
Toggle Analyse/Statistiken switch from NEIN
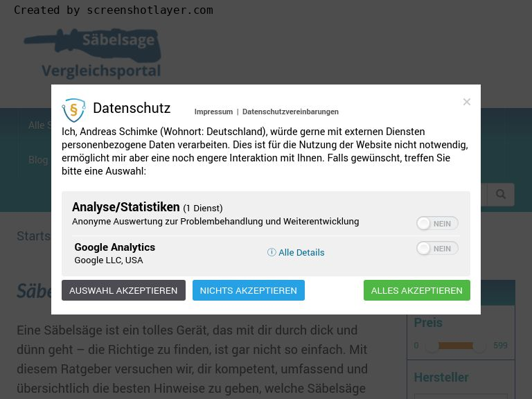(x=437, y=224)
